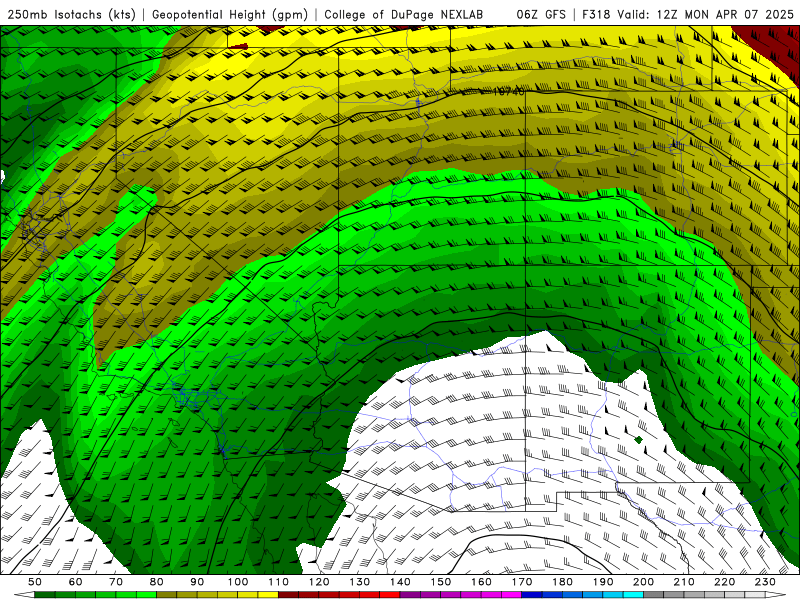Click the small dark green diamond on the map
The height and width of the screenshot is (600, 800).
click(638, 440)
